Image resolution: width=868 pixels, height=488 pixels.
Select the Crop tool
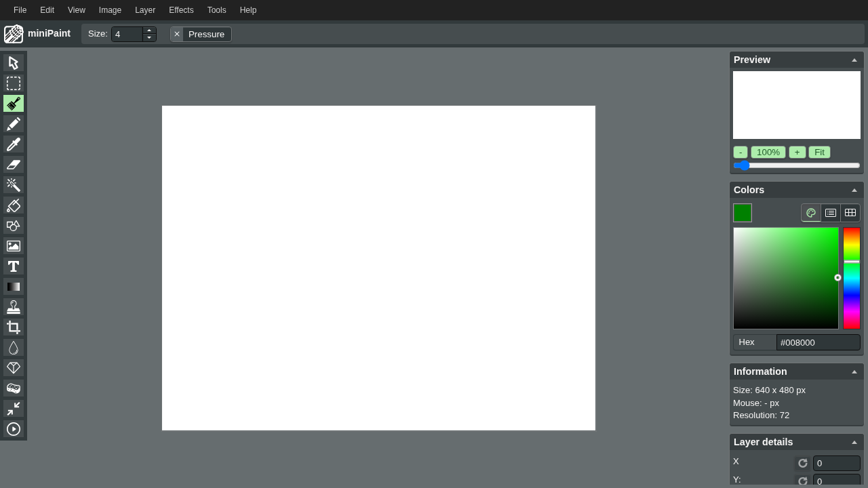[14, 327]
